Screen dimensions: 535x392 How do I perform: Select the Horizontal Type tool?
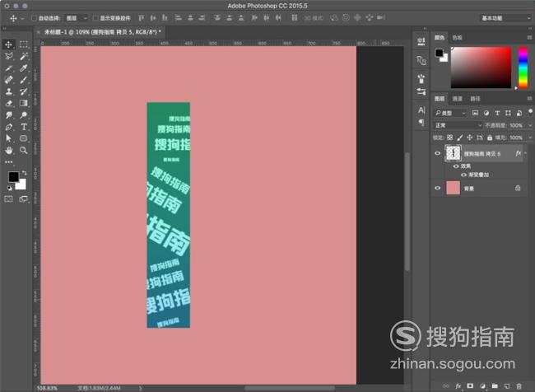24,127
